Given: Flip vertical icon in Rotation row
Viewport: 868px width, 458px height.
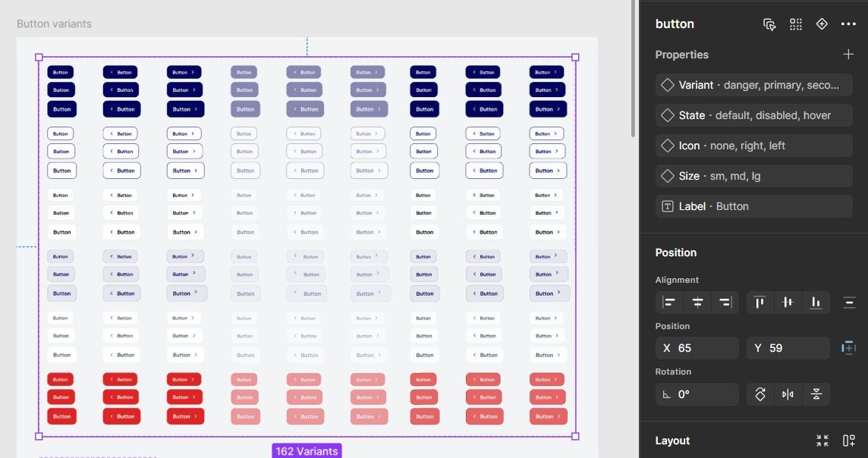Looking at the screenshot, I should [x=816, y=394].
